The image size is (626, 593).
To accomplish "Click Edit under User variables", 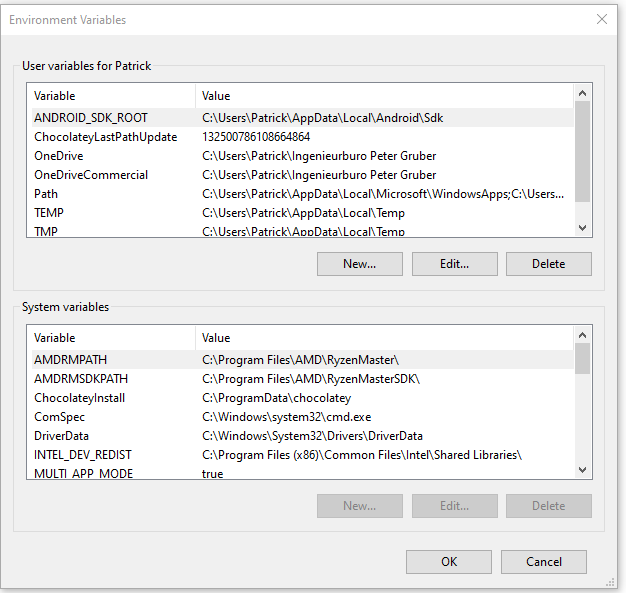I will click(x=455, y=264).
